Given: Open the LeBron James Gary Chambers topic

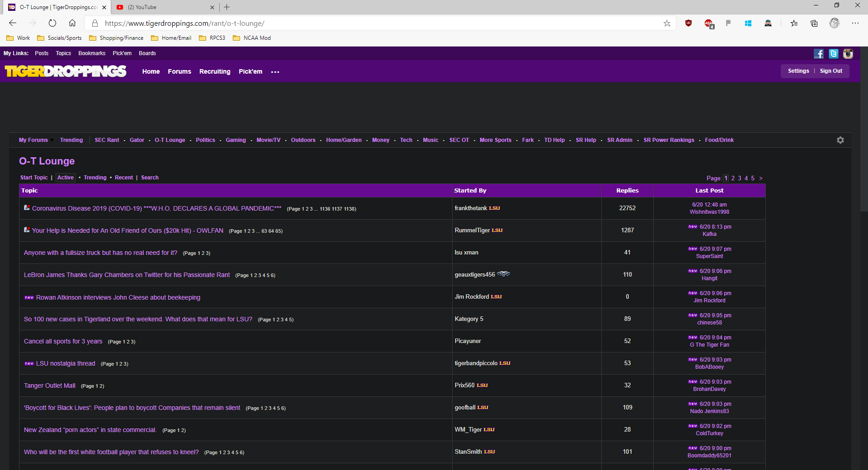Looking at the screenshot, I should [127, 275].
